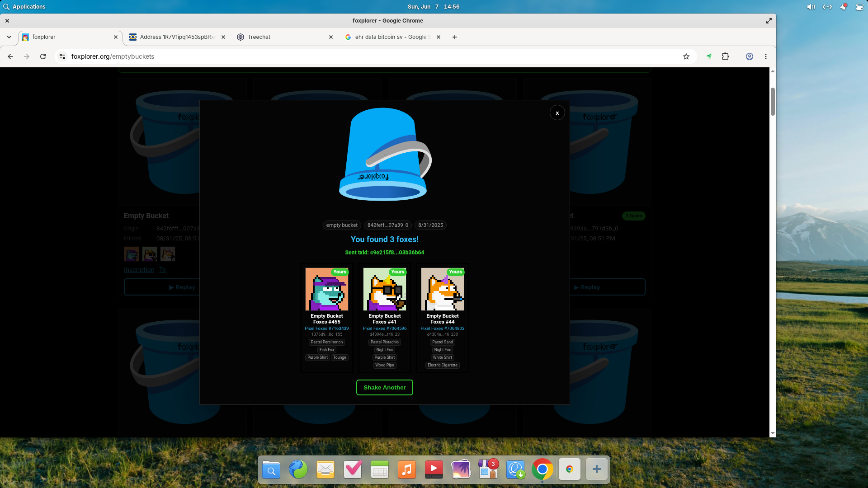Image resolution: width=868 pixels, height=488 pixels.
Task: Click the Tounge trait tag
Action: (x=340, y=357)
